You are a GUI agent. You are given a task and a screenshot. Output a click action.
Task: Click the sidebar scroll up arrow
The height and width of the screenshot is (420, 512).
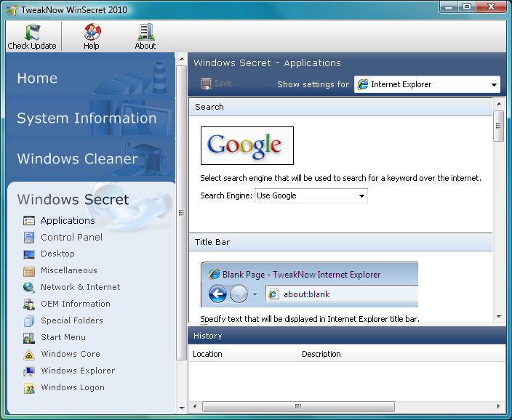click(x=182, y=60)
